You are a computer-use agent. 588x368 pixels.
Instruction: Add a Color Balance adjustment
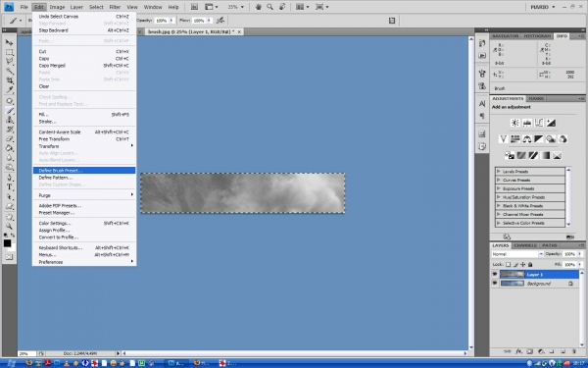pyautogui.click(x=527, y=139)
